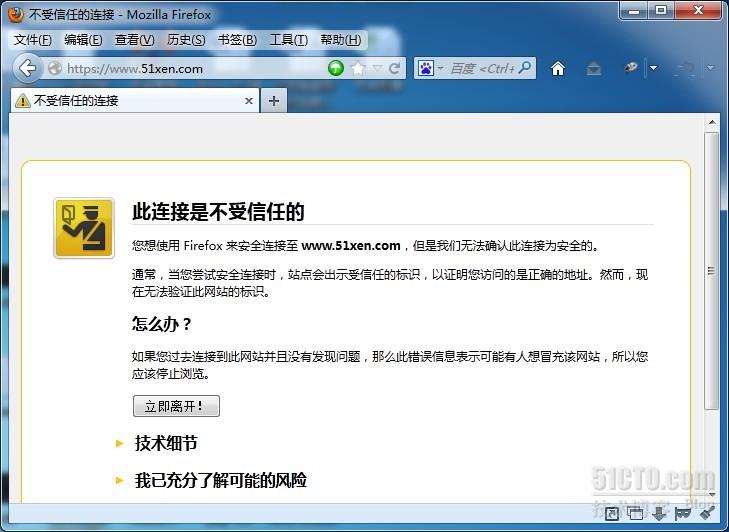The image size is (729, 532).
Task: Select the 不受信任的连接 tab
Action: [x=135, y=100]
